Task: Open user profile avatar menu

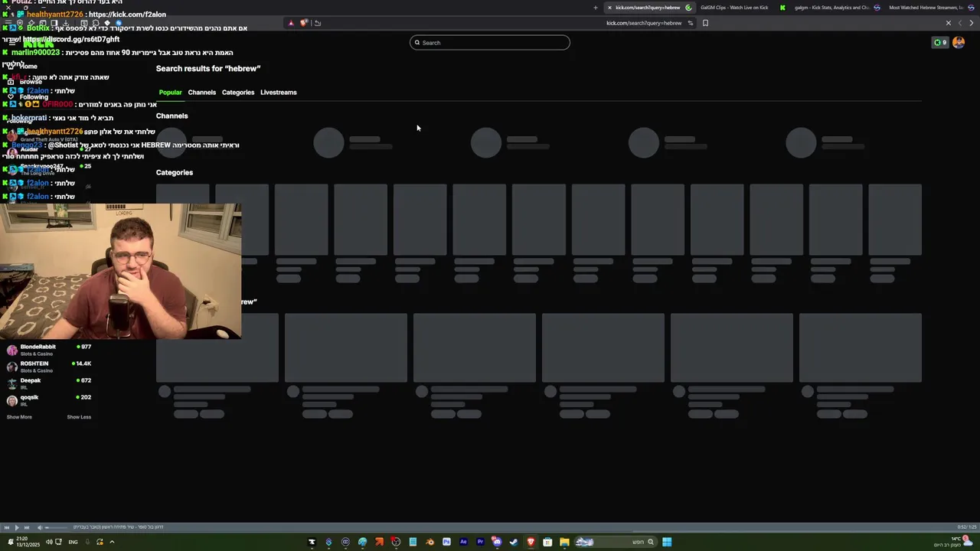Action: coord(959,43)
